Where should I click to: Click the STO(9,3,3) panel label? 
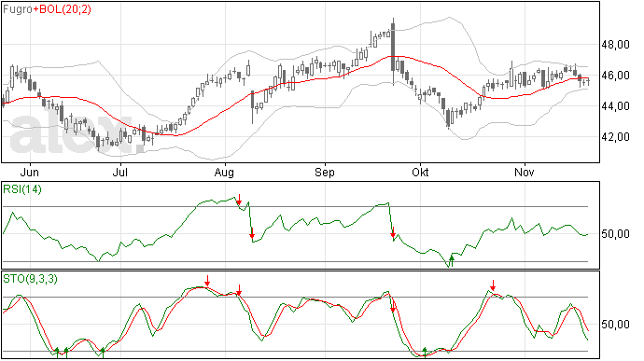[30, 279]
